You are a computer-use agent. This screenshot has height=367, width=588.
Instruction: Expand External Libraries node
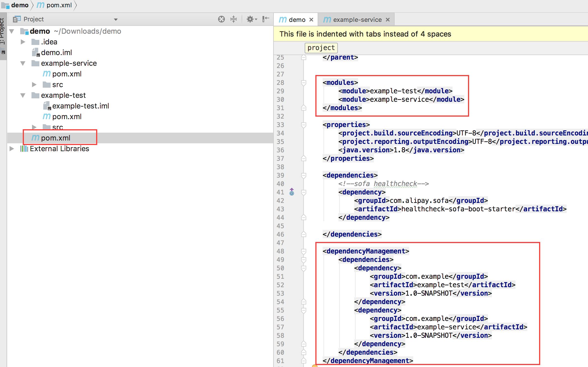[12, 148]
